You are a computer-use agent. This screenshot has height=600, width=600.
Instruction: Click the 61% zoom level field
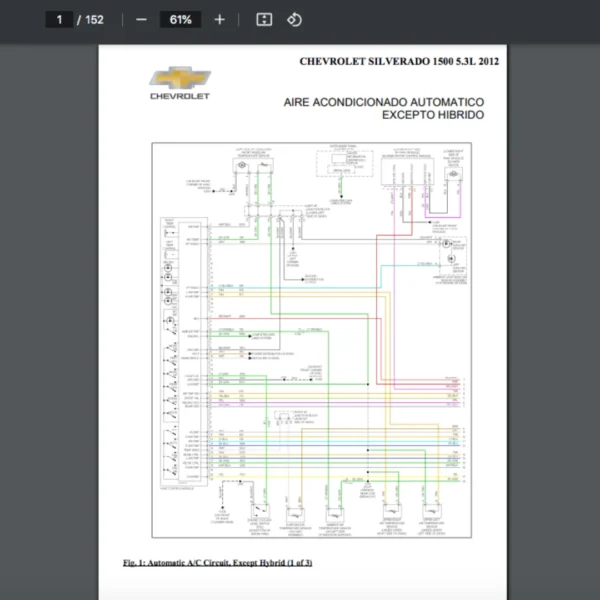point(180,19)
